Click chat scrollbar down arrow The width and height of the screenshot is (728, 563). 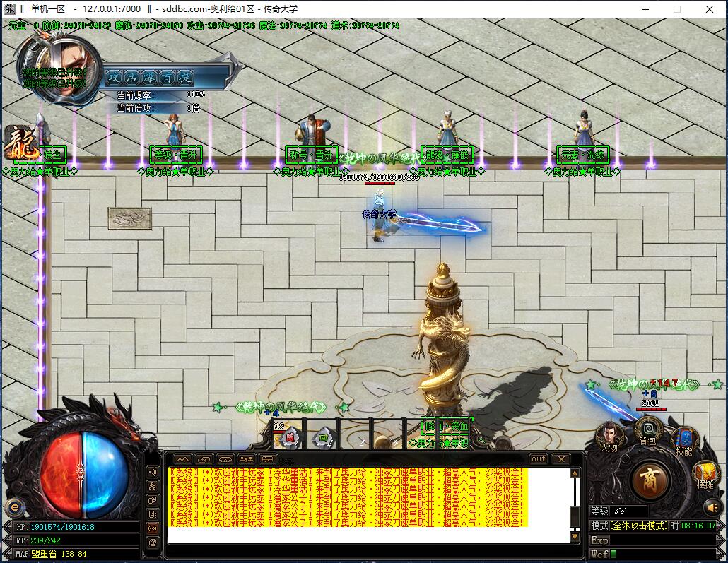coord(575,537)
